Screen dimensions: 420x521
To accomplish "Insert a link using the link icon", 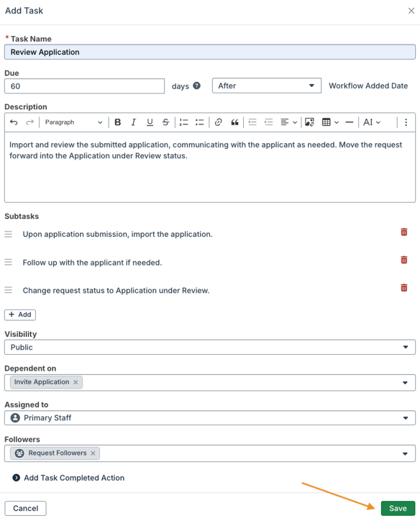I will click(218, 122).
